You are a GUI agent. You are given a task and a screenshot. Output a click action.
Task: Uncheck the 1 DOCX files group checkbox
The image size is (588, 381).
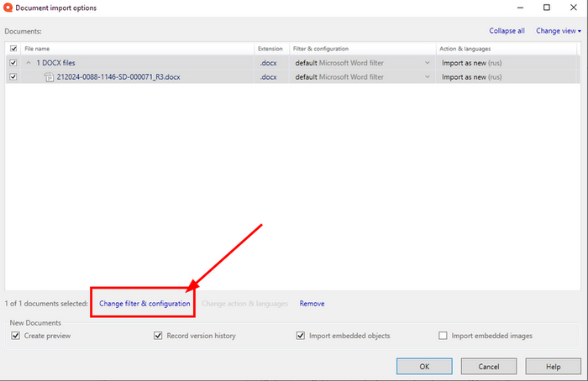[x=13, y=63]
